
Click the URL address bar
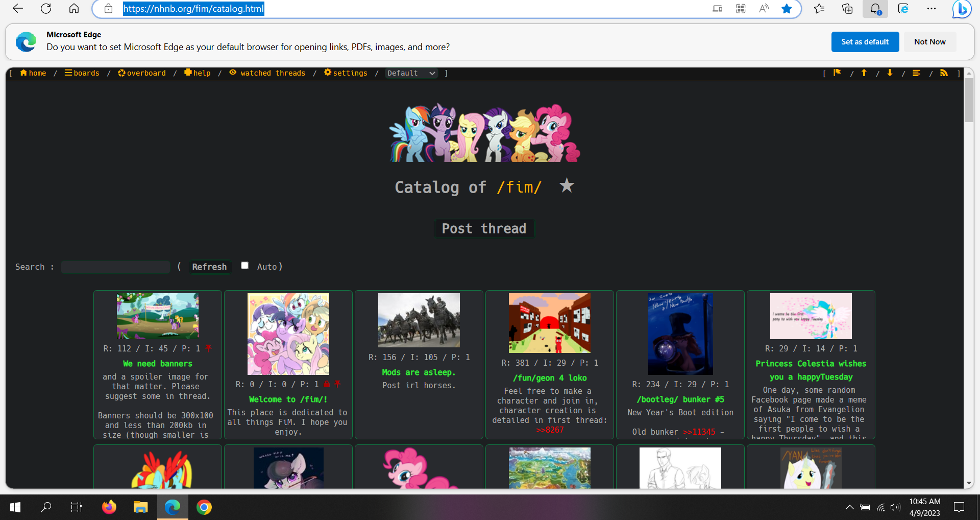click(x=408, y=9)
